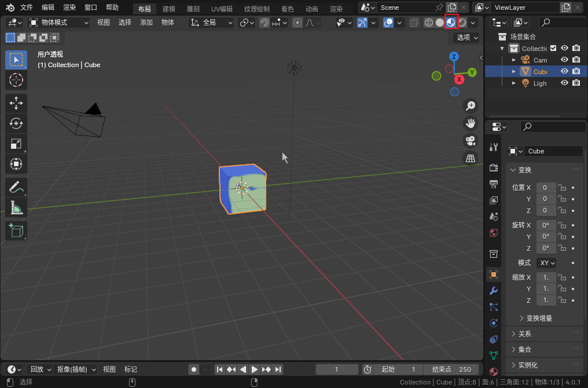Hide the Cube object in outliner
588x388 pixels.
coord(564,72)
